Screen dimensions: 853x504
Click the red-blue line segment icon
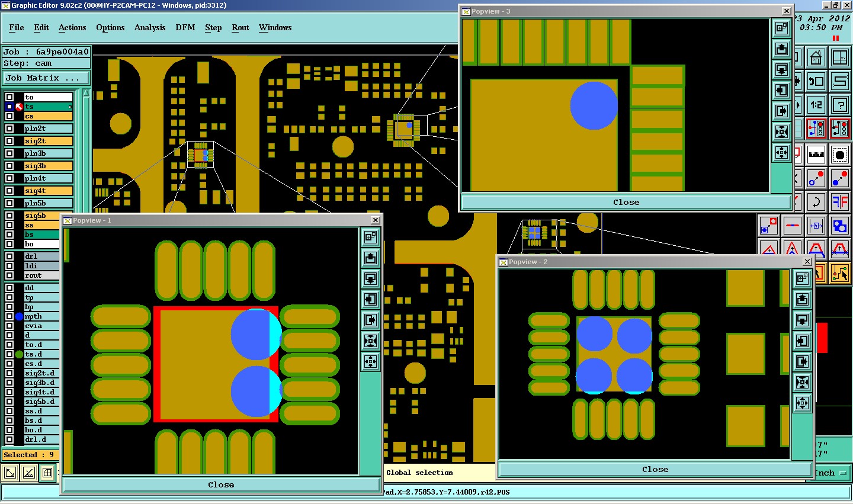(x=793, y=226)
